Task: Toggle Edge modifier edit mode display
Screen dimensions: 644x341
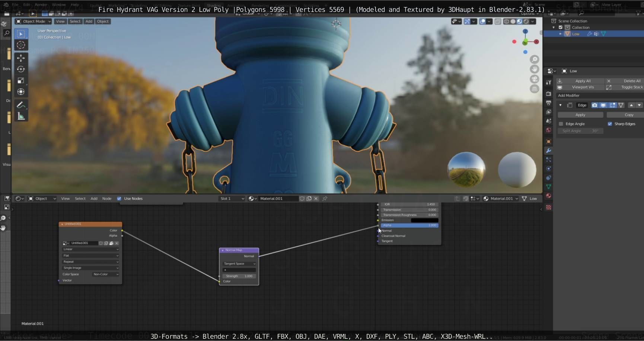Action: (612, 105)
